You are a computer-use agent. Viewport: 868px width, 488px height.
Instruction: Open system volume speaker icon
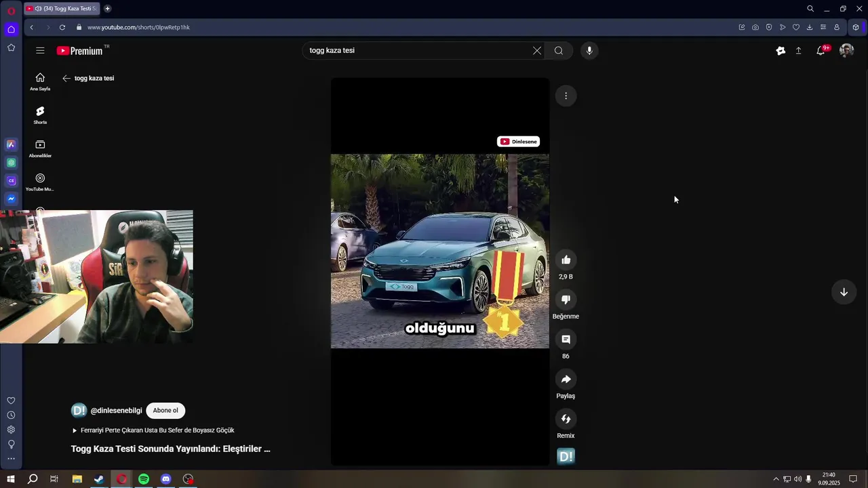(x=797, y=479)
